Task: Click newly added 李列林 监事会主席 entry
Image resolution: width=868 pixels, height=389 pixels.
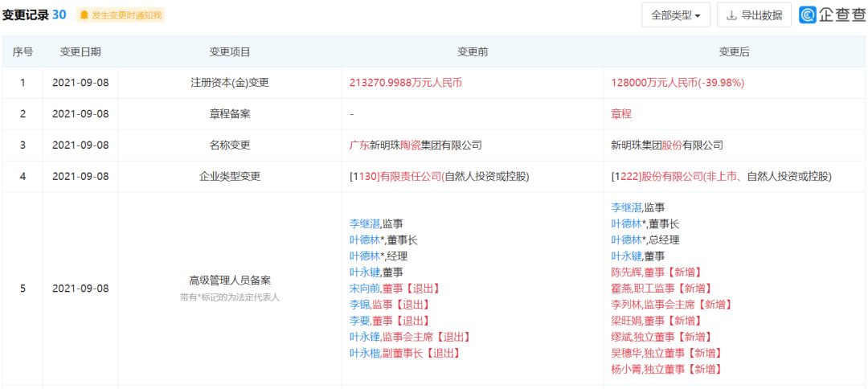Action: pos(671,305)
